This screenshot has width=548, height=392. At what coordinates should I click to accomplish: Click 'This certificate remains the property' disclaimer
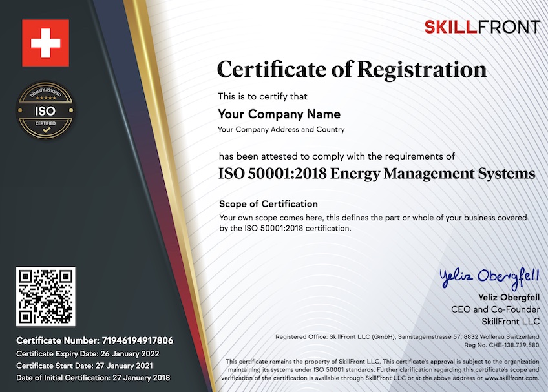(380, 369)
